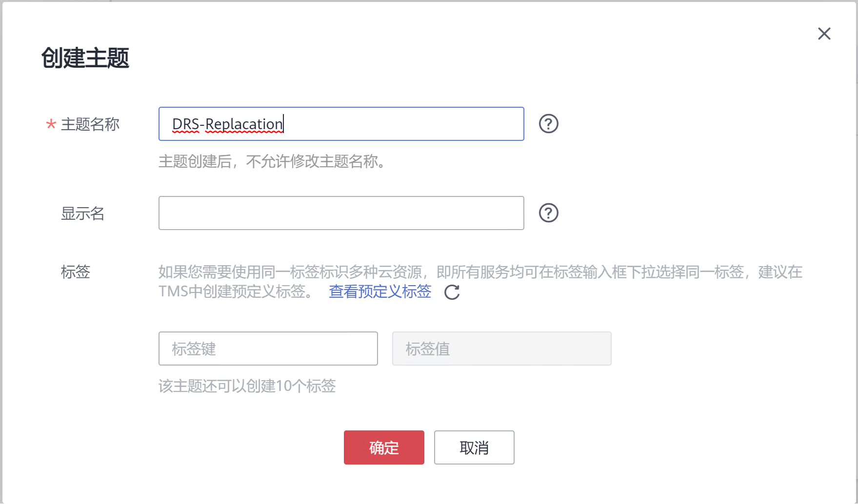Click the red required asterisk before 主题名称
The height and width of the screenshot is (504, 858).
(51, 124)
